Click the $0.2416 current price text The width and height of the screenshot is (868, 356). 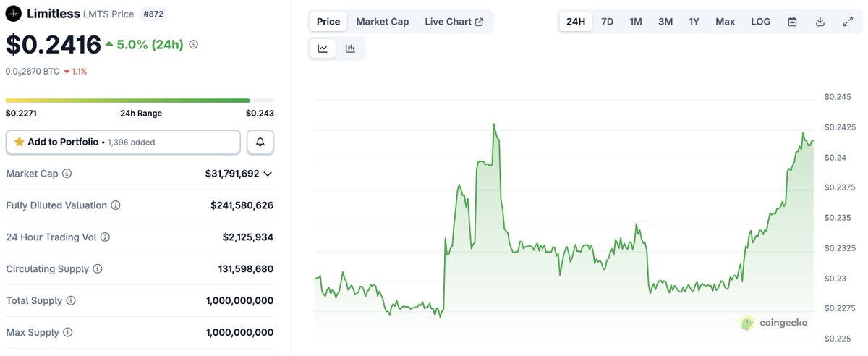54,45
